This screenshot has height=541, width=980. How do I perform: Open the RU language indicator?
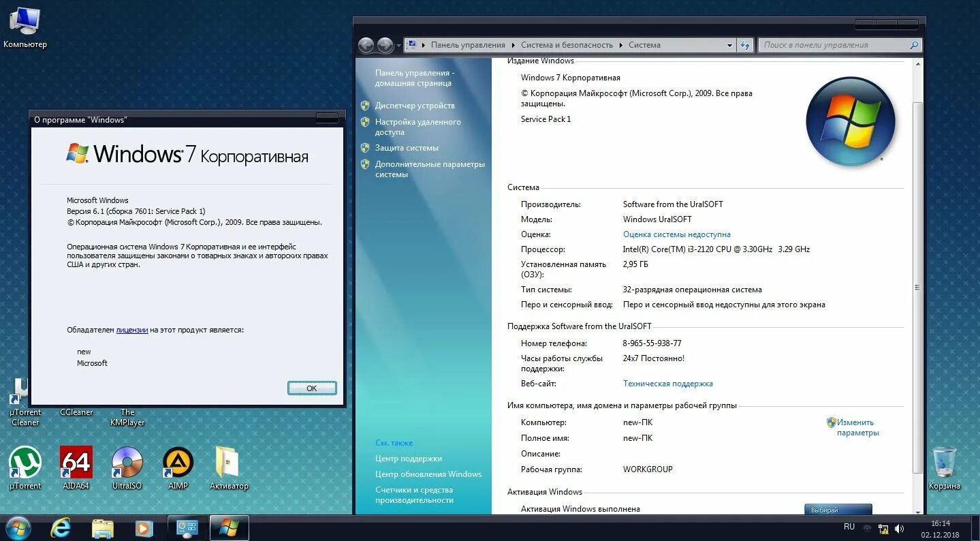[849, 527]
